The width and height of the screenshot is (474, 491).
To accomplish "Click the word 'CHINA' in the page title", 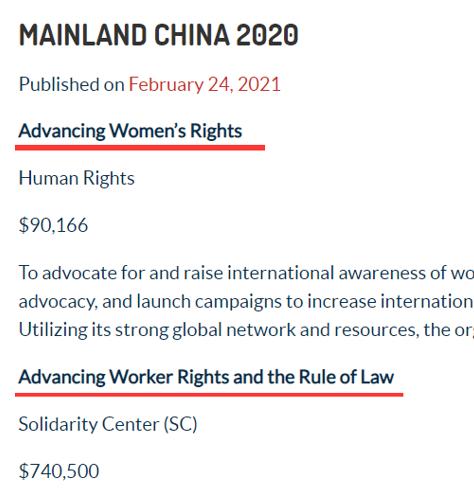I will click(x=192, y=35).
